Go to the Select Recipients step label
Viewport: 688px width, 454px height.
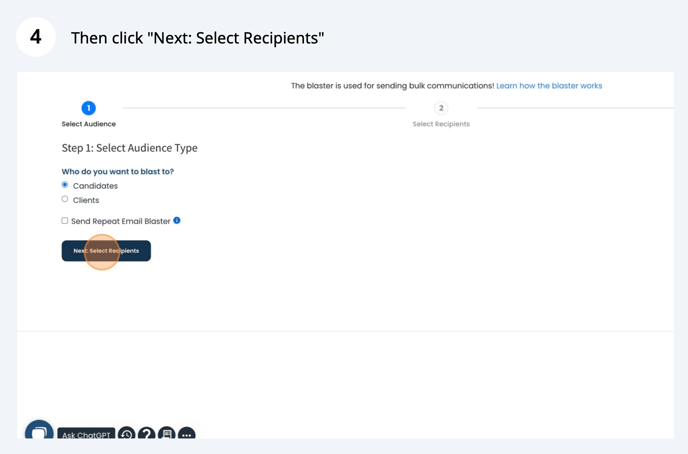[x=441, y=124]
